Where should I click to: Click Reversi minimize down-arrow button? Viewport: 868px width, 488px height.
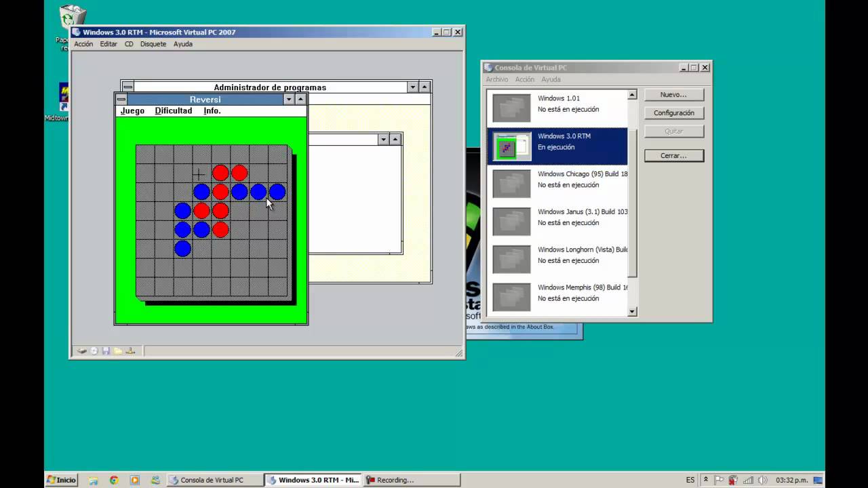coord(289,99)
